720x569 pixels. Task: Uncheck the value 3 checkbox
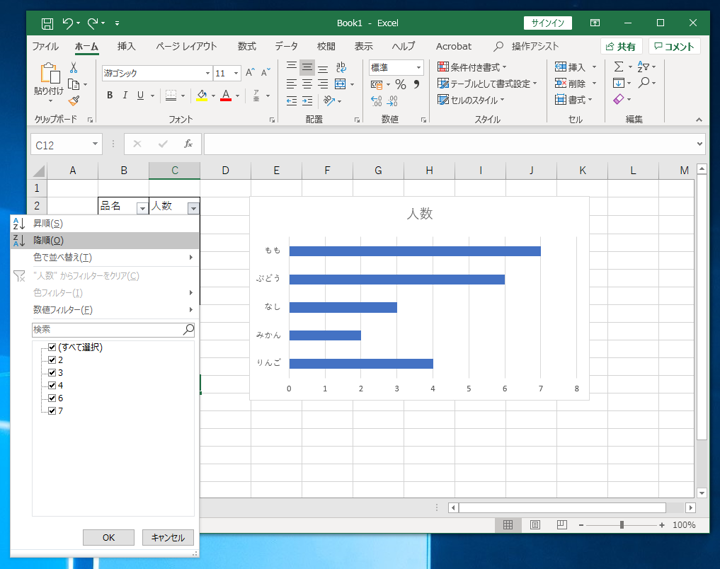[x=52, y=372]
